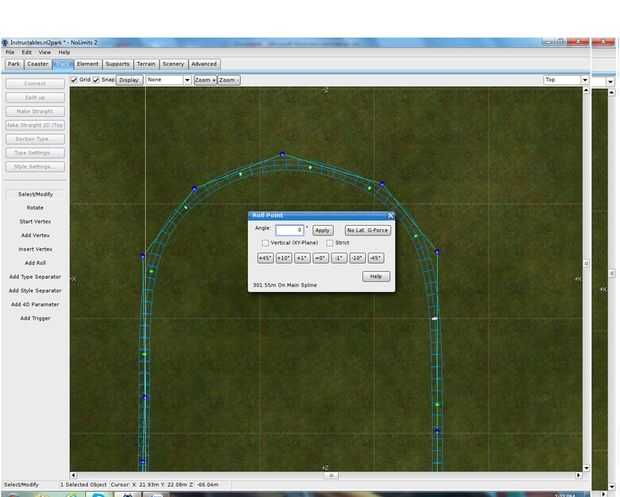Select the Add Roll tool
This screenshot has width=620, height=497.
click(35, 263)
